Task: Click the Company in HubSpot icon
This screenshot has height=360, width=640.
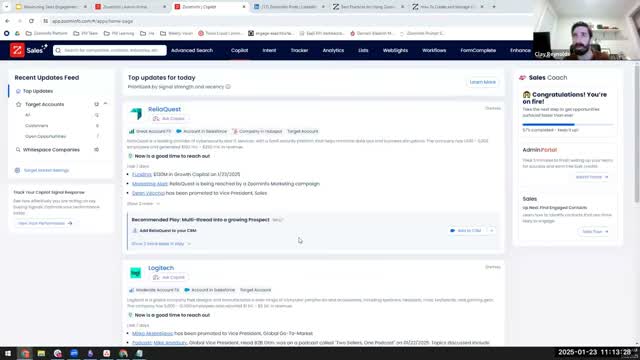Action: tap(235, 131)
